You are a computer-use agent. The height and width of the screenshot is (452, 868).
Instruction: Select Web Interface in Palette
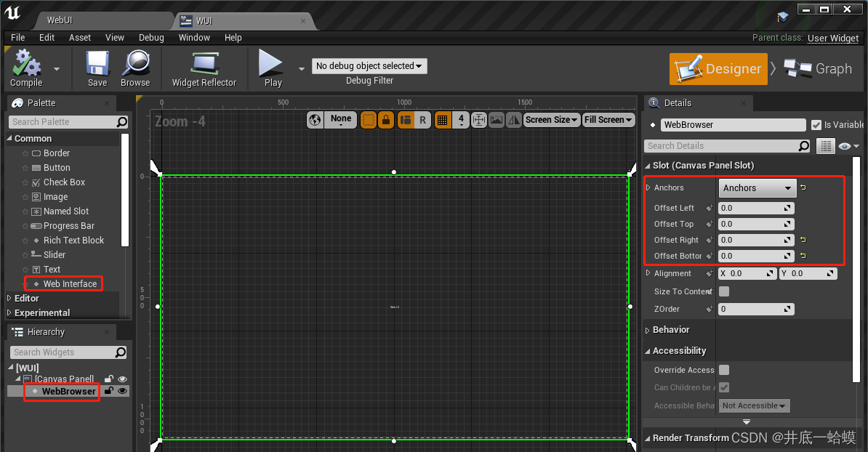[70, 284]
